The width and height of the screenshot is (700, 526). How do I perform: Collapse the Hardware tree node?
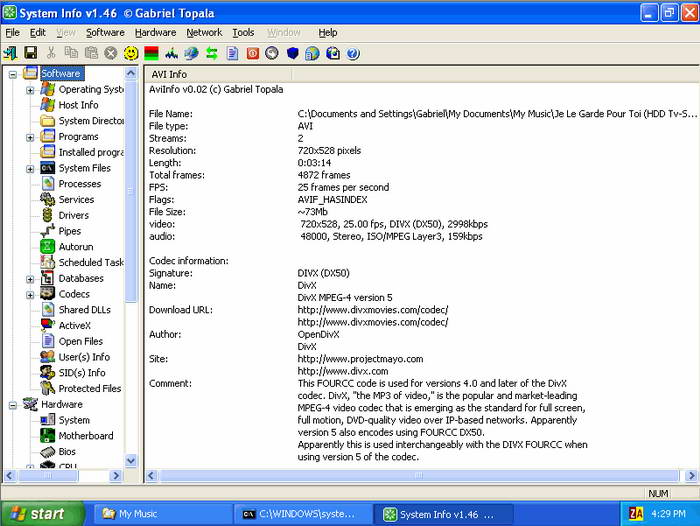point(13,405)
